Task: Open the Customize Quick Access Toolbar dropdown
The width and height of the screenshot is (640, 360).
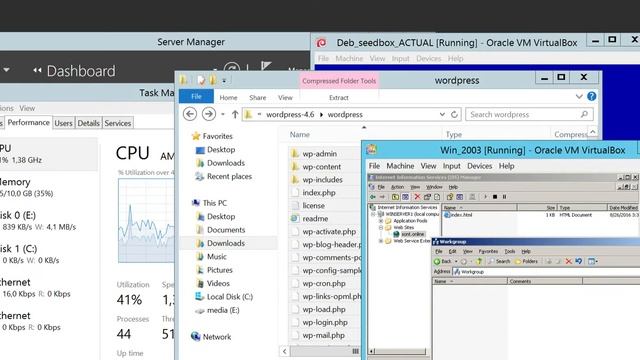Action: click(x=224, y=80)
